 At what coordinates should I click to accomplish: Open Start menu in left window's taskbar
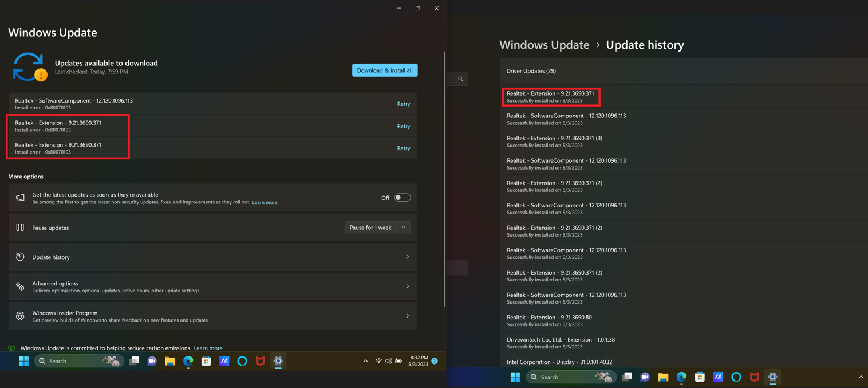coord(24,361)
